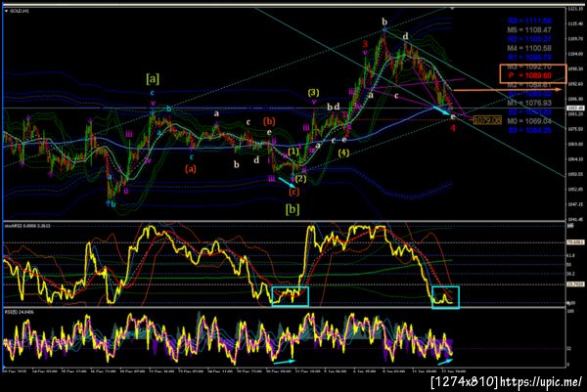The image size is (587, 392).
Task: Open the small triangle beside GOLD,H1
Action: pos(7,11)
